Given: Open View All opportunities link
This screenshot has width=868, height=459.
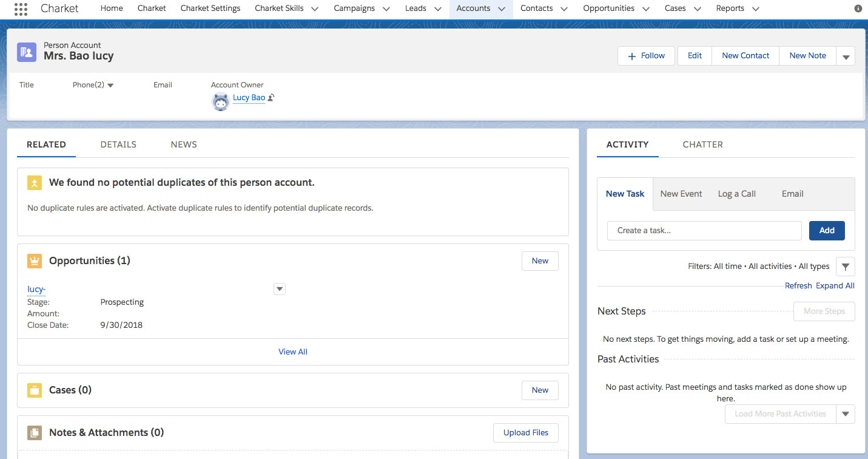Looking at the screenshot, I should (293, 352).
